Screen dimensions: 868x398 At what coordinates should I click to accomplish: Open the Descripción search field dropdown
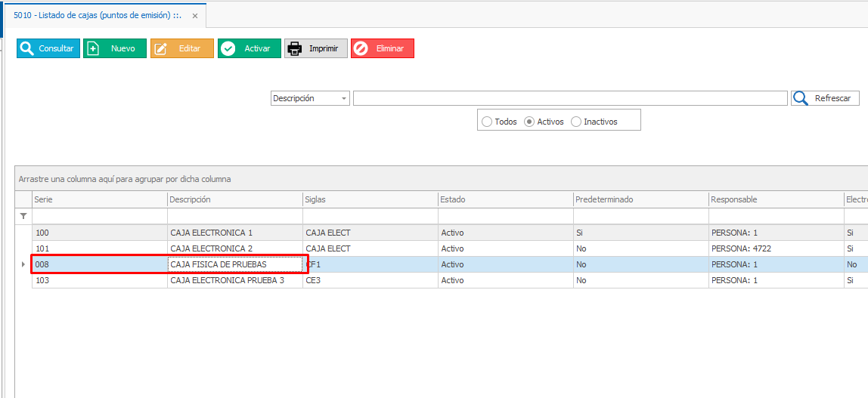click(344, 98)
